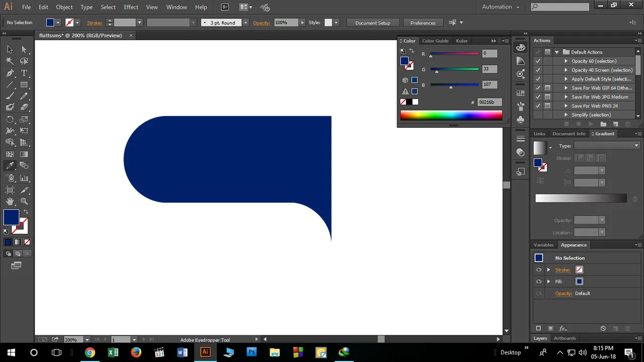The width and height of the screenshot is (644, 362).
Task: Expand Fill row in Appearance panel
Action: point(549,282)
